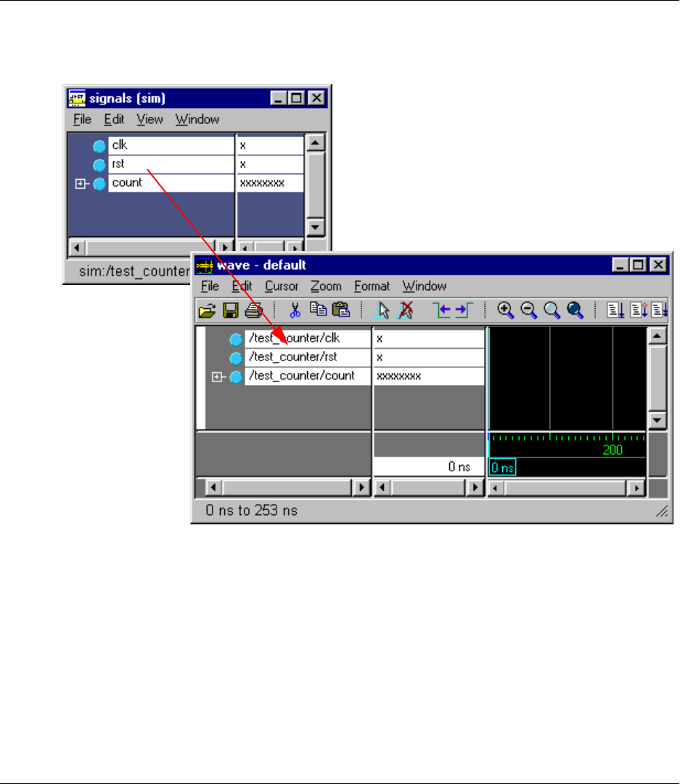Click the Zoom Out magnifier icon
The image size is (680, 784).
click(528, 310)
